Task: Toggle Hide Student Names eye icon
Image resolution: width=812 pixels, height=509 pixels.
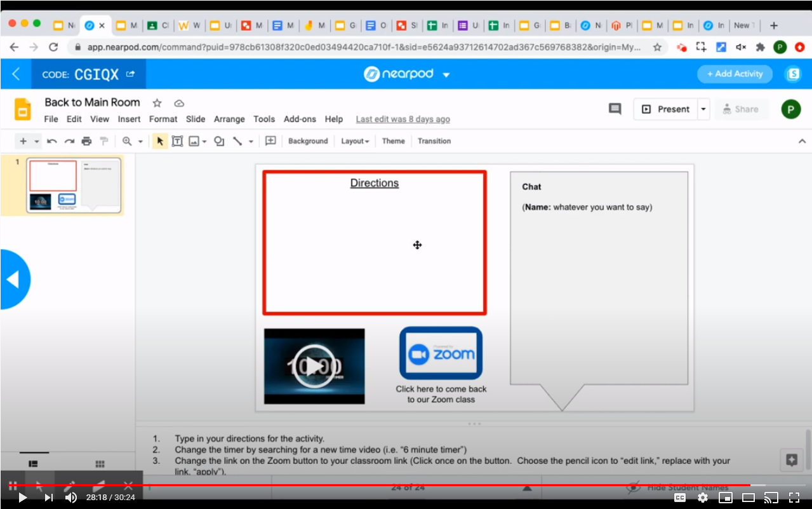Action: click(x=633, y=487)
